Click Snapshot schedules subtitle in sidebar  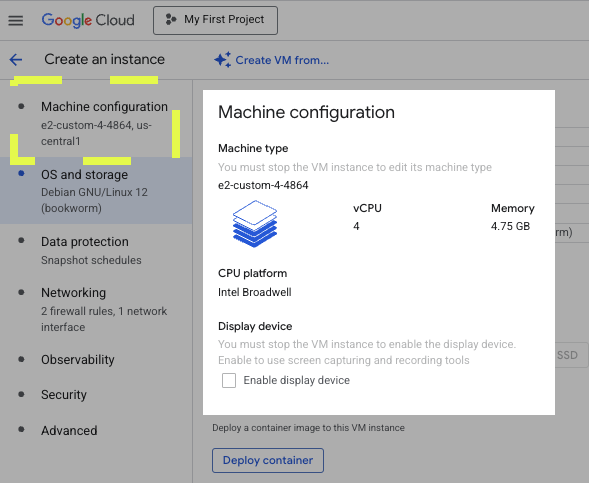tap(91, 260)
